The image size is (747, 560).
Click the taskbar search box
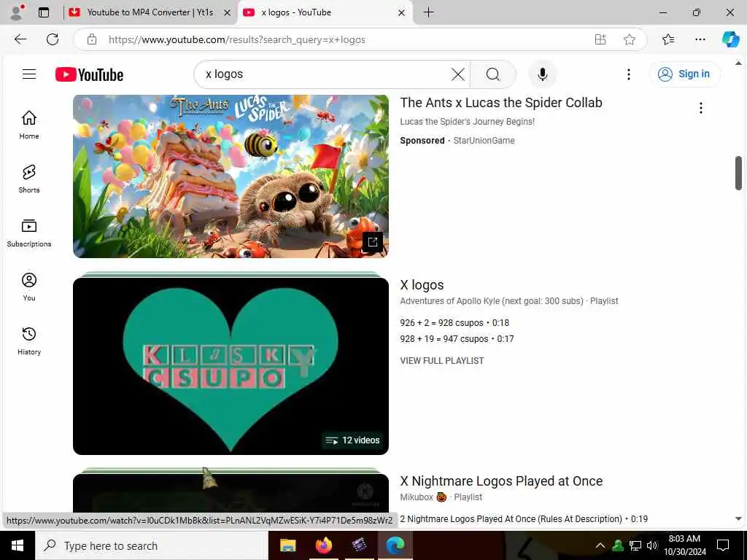pos(152,545)
